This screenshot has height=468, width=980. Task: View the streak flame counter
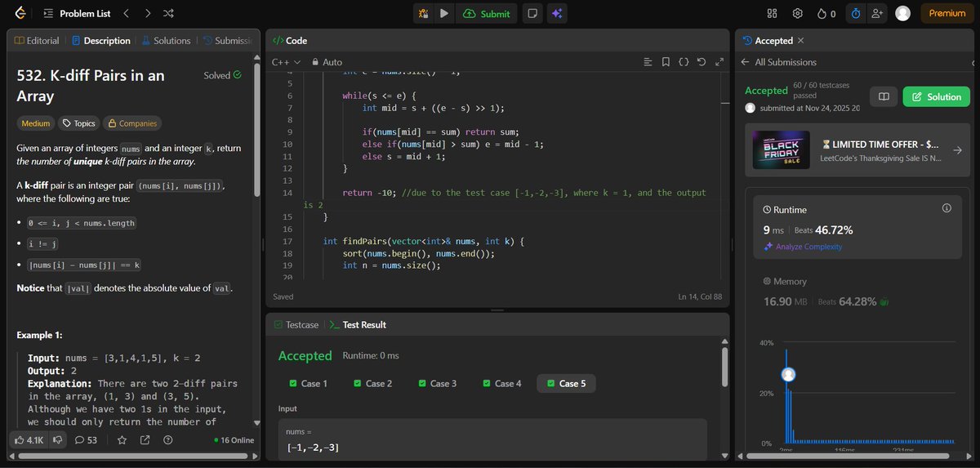click(x=826, y=13)
